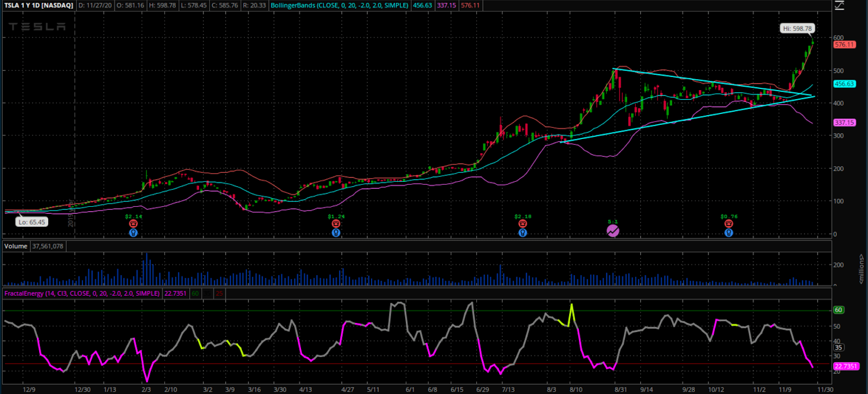Click the Lo: 65.45 chart bubble
This screenshot has width=868, height=394.
click(31, 222)
